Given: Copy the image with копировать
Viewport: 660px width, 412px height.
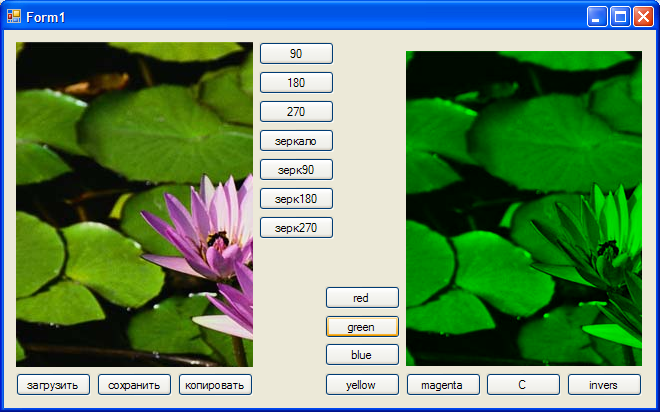Looking at the screenshot, I should [215, 385].
